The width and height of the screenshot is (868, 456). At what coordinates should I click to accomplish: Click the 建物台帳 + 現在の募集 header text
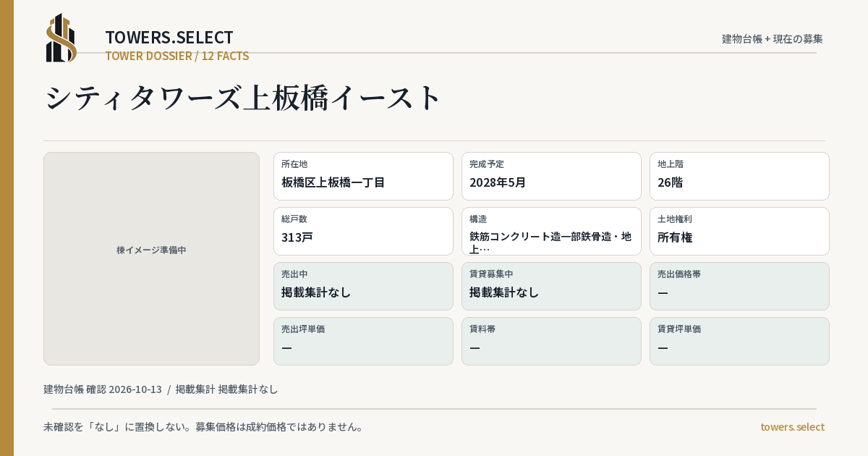click(x=773, y=38)
